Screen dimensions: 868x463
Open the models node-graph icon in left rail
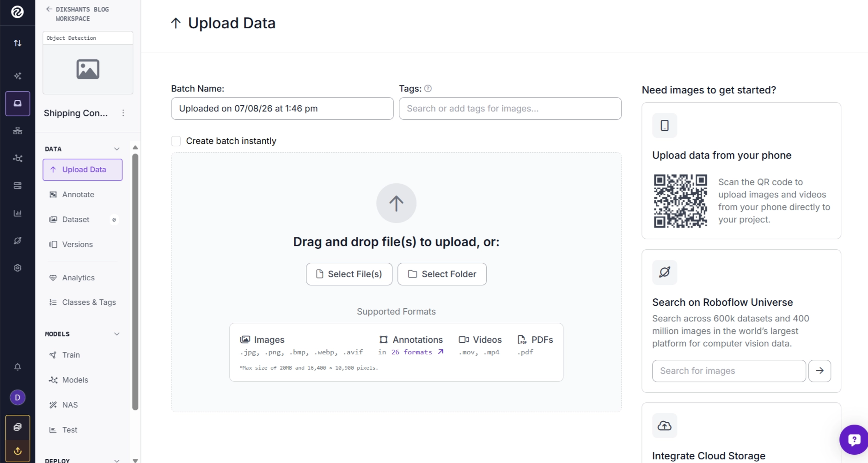coord(18,158)
